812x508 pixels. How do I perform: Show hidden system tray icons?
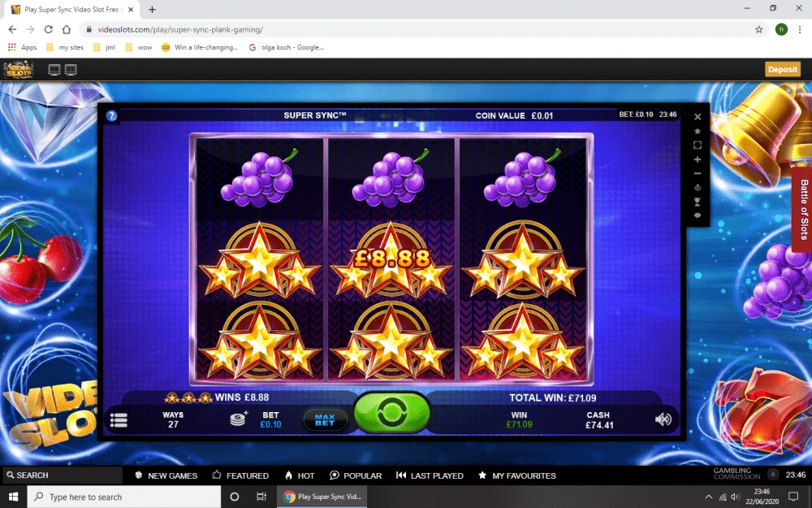pyautogui.click(x=708, y=497)
